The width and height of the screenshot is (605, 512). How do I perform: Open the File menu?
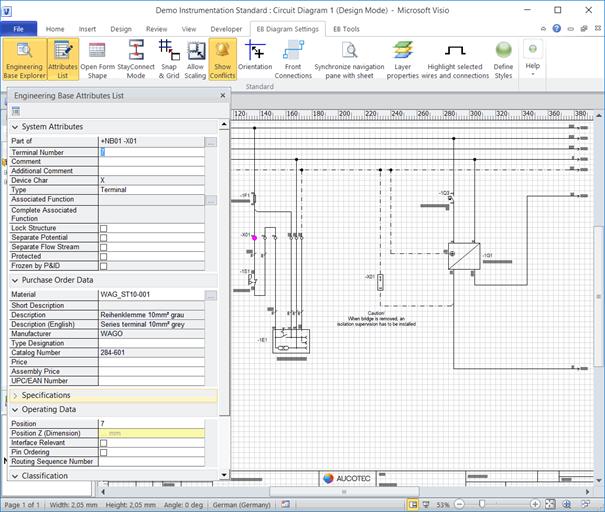tap(19, 29)
